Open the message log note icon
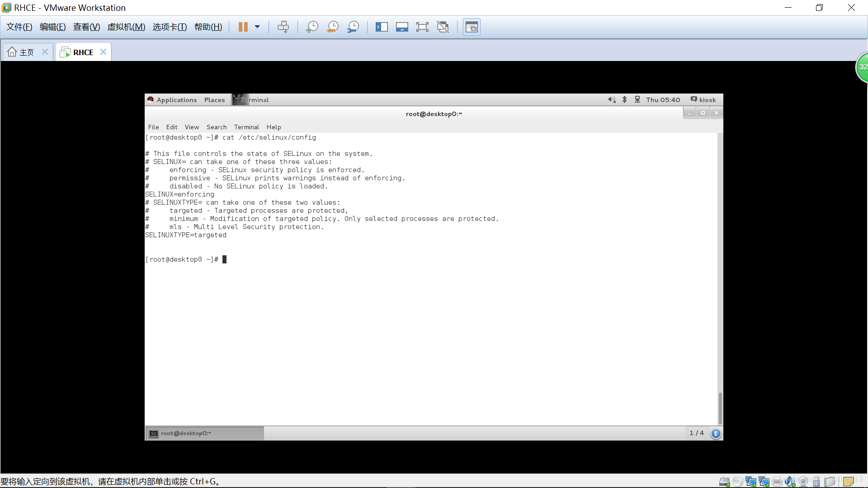This screenshot has height=488, width=868. (849, 482)
